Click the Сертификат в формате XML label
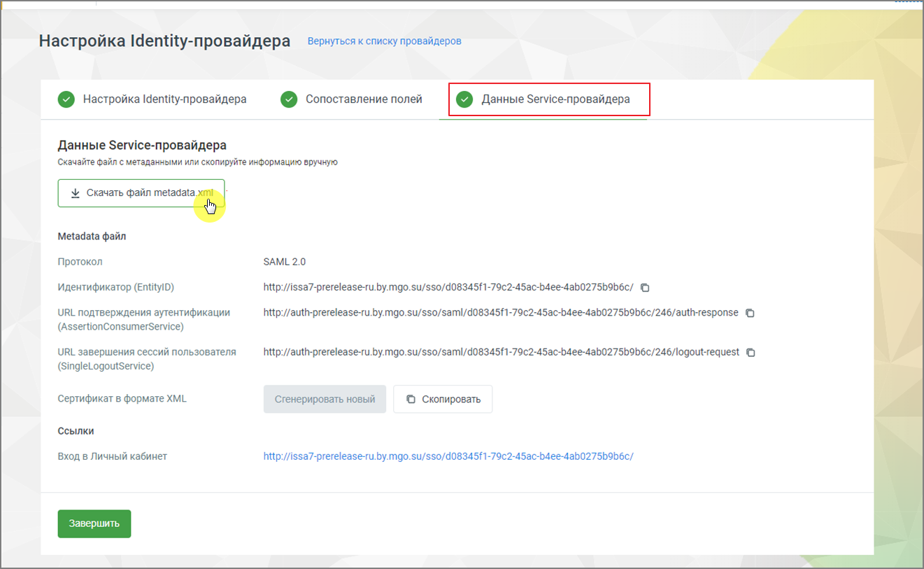Screen dimensions: 924x569 pyautogui.click(x=122, y=399)
